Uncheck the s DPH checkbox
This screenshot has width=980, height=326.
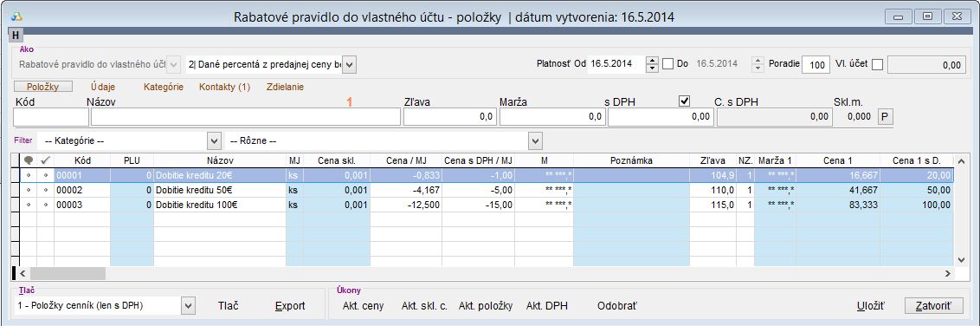(x=685, y=101)
